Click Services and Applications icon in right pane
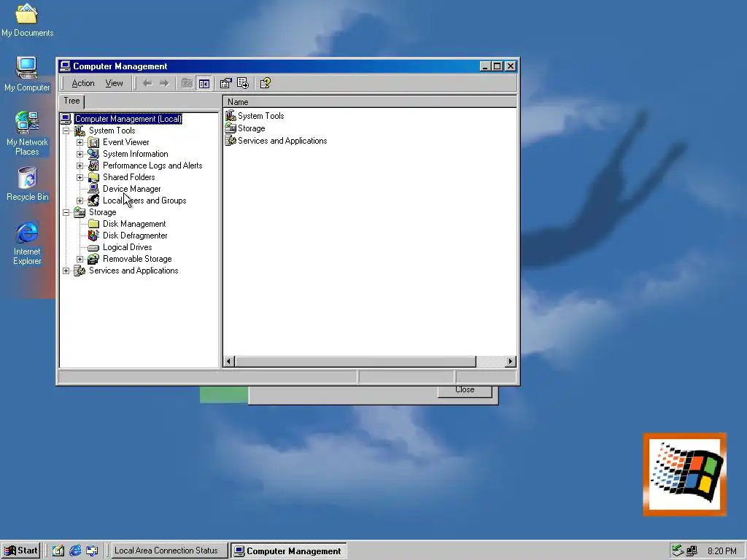The width and height of the screenshot is (747, 560). (231, 141)
